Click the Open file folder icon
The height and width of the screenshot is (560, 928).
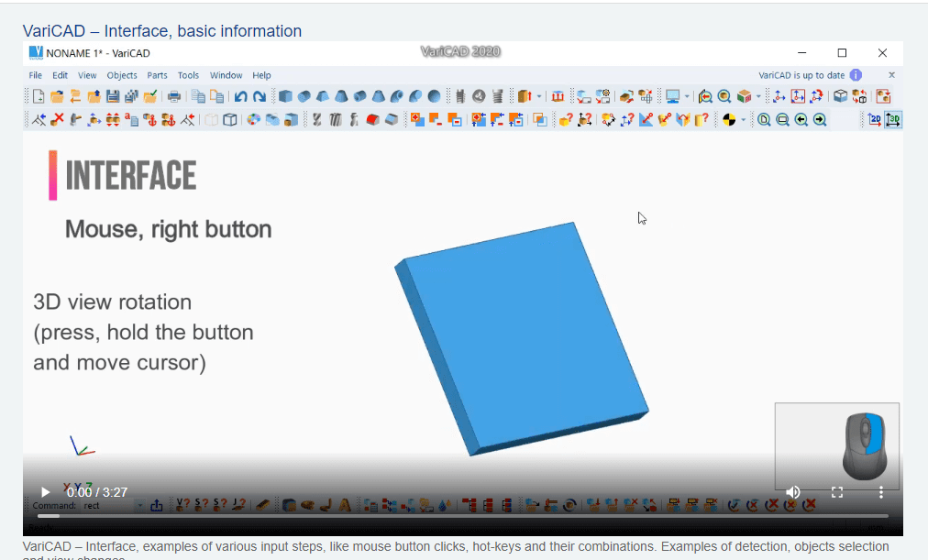pos(57,96)
